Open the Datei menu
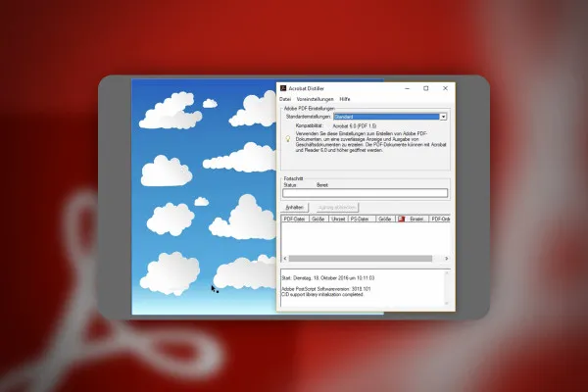 (x=285, y=99)
